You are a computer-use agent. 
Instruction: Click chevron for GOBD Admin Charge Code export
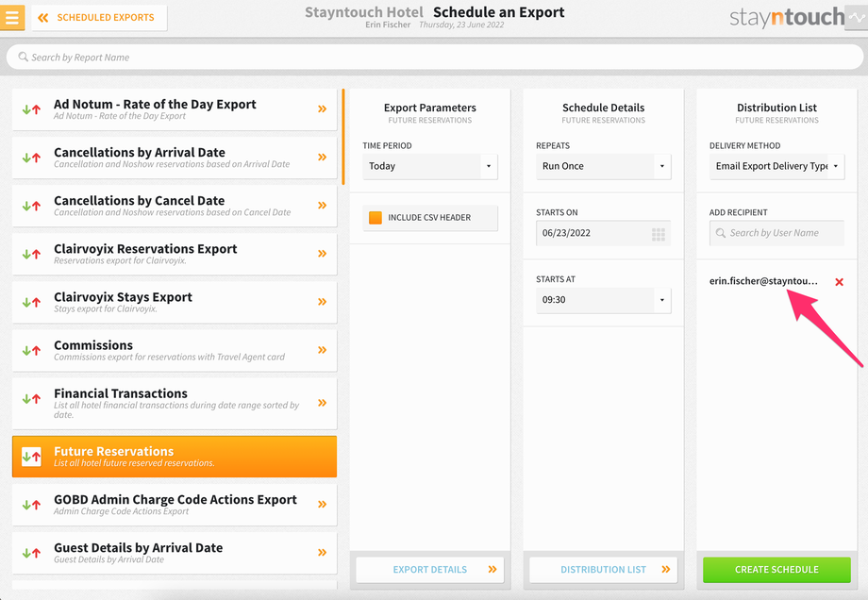tap(322, 504)
